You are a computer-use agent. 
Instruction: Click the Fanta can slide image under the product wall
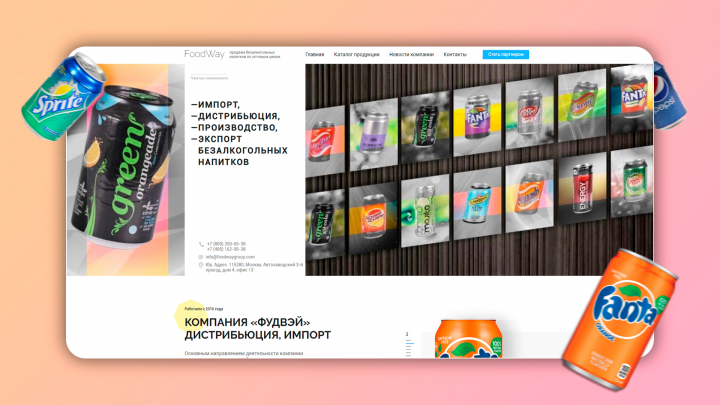click(x=468, y=339)
